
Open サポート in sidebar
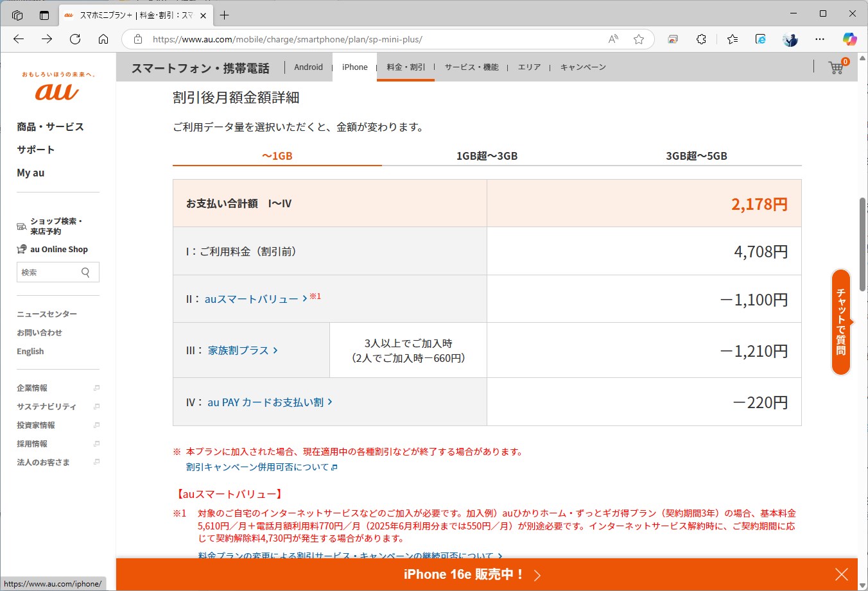click(x=36, y=150)
